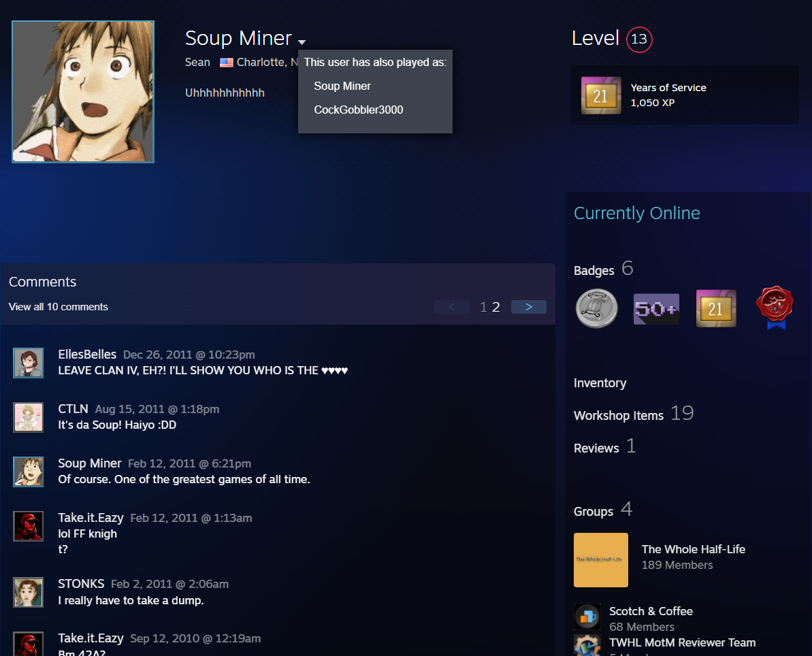Select Soup Miner from alias list
This screenshot has width=812, height=656.
point(342,86)
